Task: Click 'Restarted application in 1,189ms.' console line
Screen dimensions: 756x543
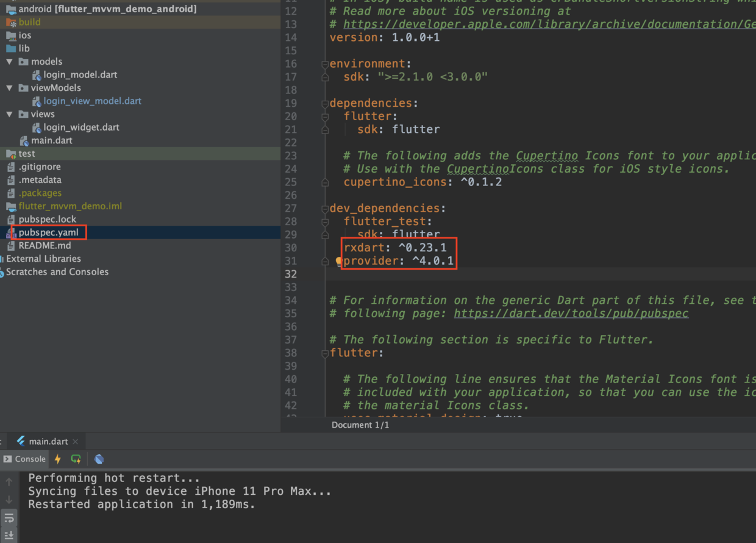Action: [x=142, y=505]
